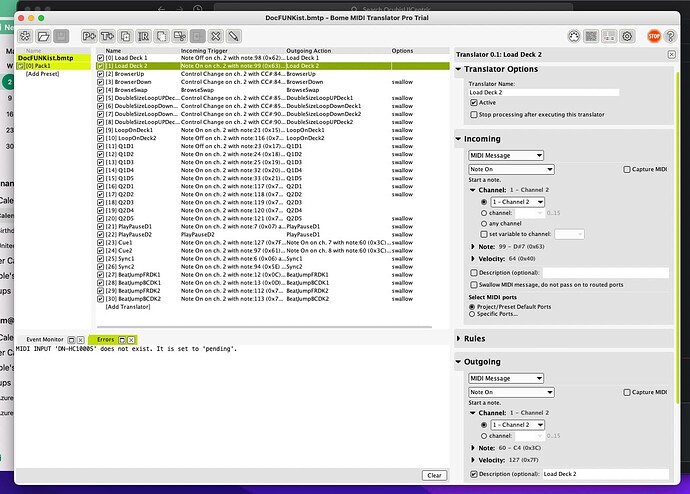Toggle Incoming Capture MIDI checkbox

[627, 169]
